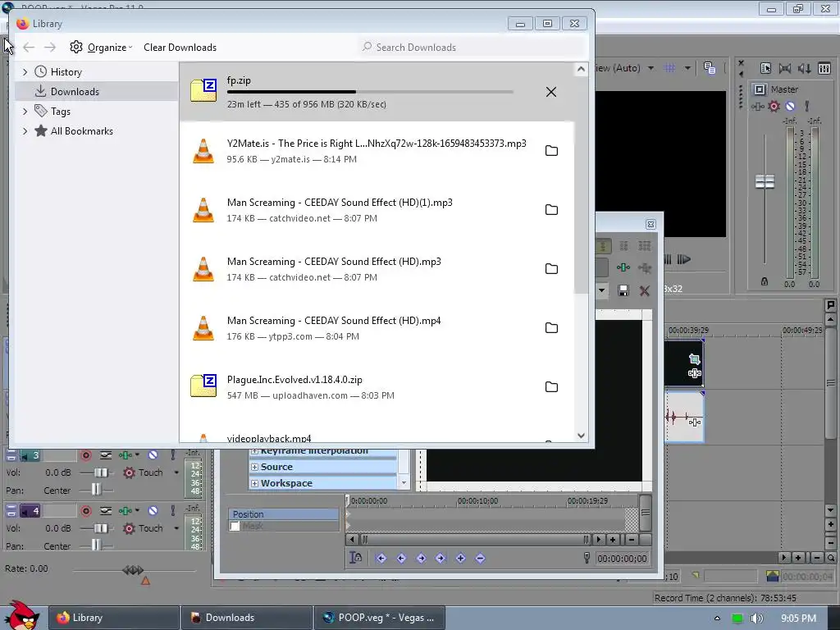Click track 4 pan slider
Screen dimensions: 840x630
(x=96, y=546)
